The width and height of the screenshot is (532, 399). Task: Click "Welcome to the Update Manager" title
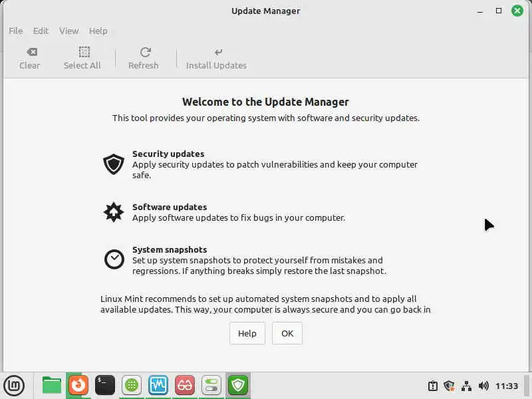point(265,102)
